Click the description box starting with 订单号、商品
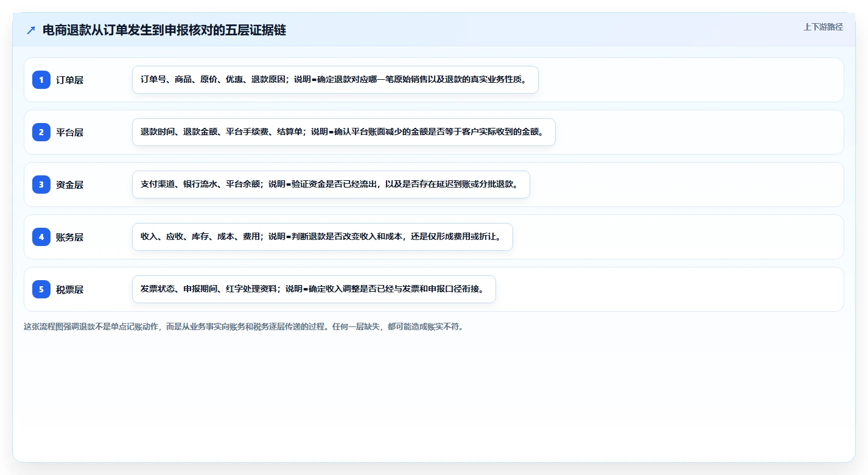The image size is (868, 475). 335,80
